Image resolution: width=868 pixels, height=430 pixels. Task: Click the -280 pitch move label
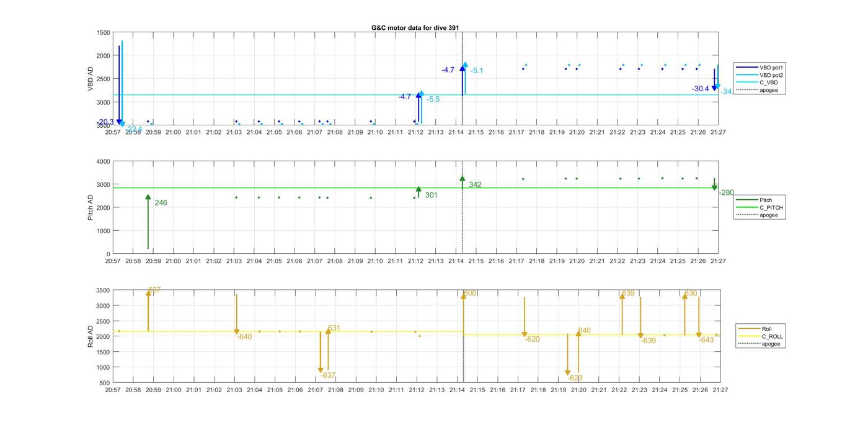(x=726, y=193)
